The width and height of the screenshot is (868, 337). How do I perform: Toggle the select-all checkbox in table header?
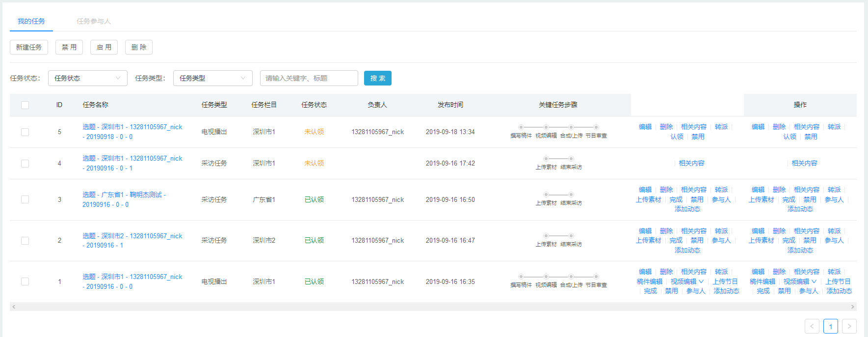[25, 105]
